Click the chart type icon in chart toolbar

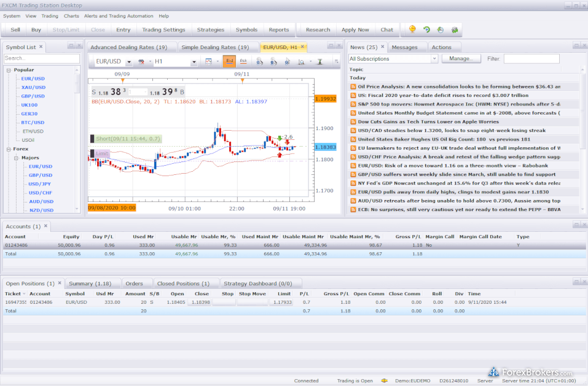point(208,61)
